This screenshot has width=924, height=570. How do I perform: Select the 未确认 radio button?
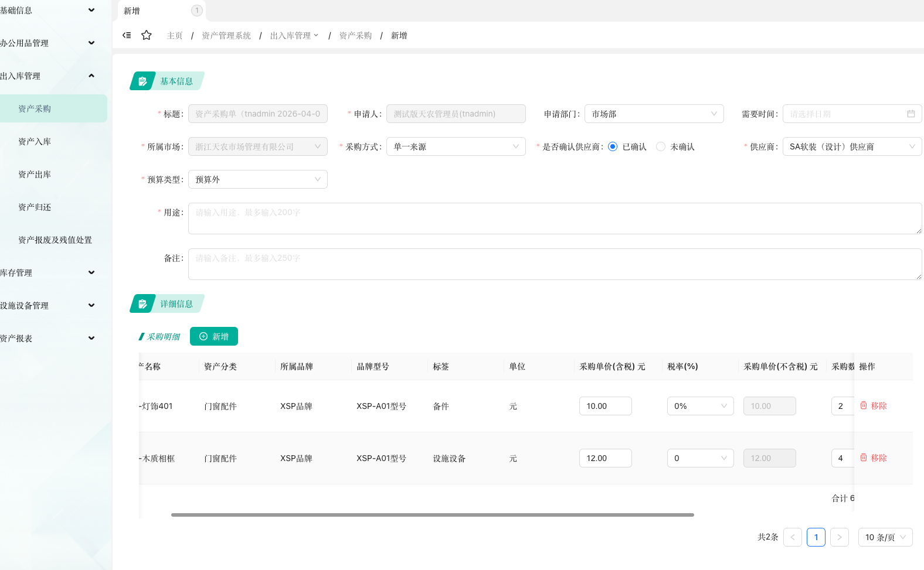661,146
